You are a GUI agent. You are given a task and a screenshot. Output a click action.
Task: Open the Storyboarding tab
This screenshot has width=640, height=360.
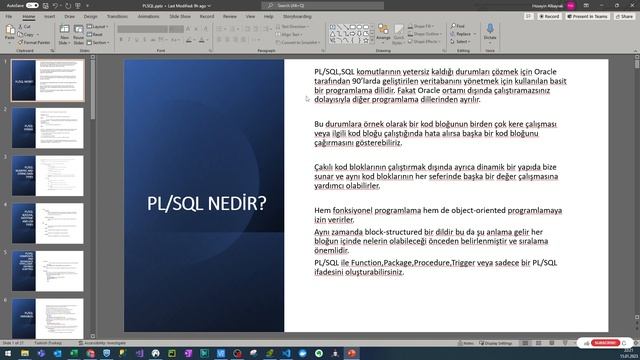297,16
